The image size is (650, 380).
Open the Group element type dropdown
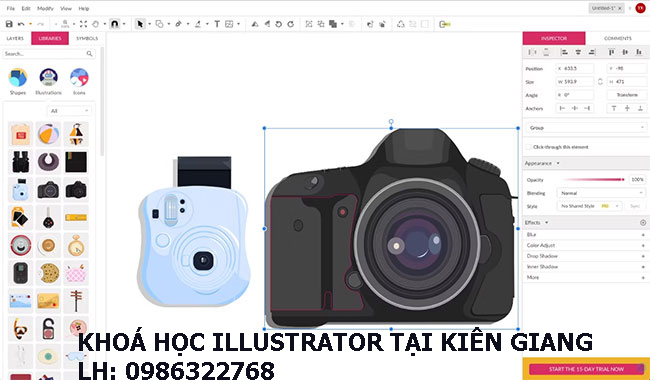[587, 128]
